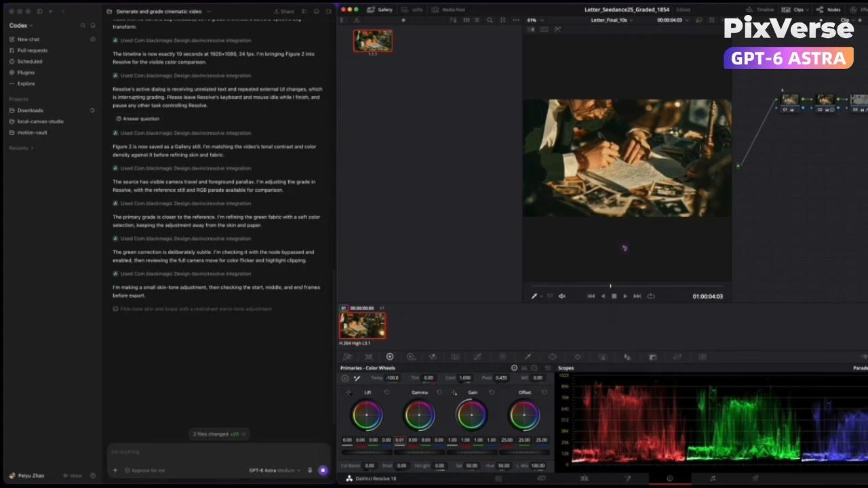868x488 pixels.
Task: Click the microphone icon in chat input
Action: click(x=311, y=470)
